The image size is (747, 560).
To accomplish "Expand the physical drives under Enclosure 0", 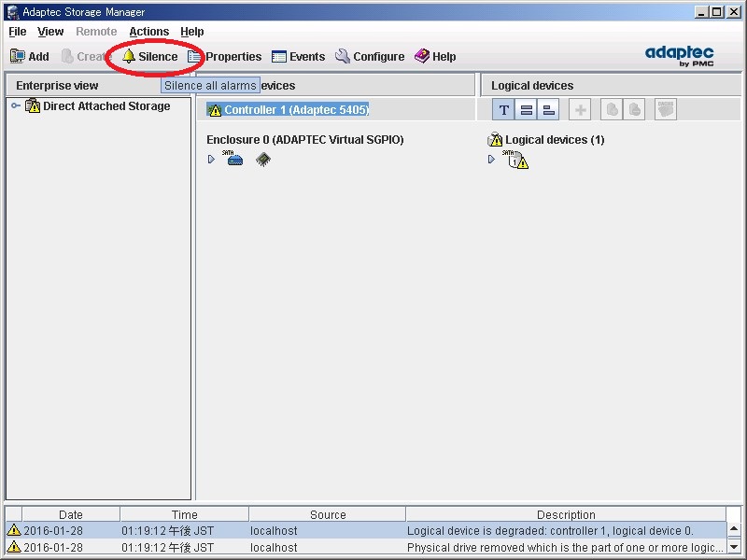I will point(212,160).
